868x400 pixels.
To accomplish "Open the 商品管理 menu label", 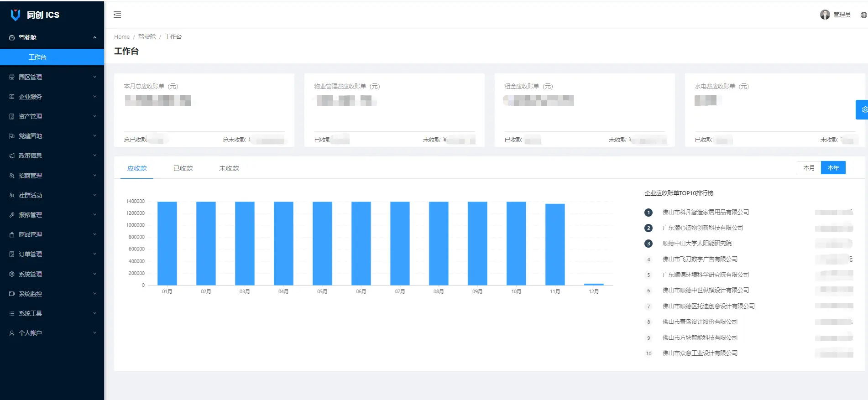I will pos(30,234).
